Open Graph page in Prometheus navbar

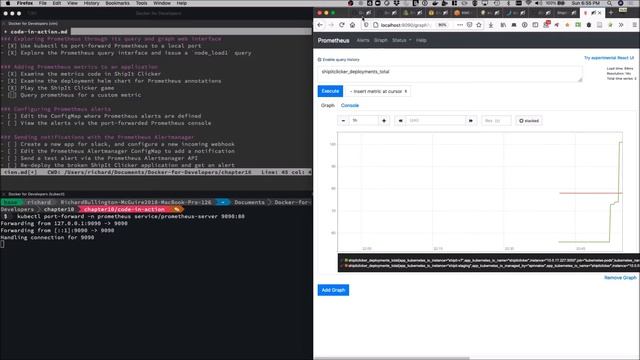click(x=380, y=40)
